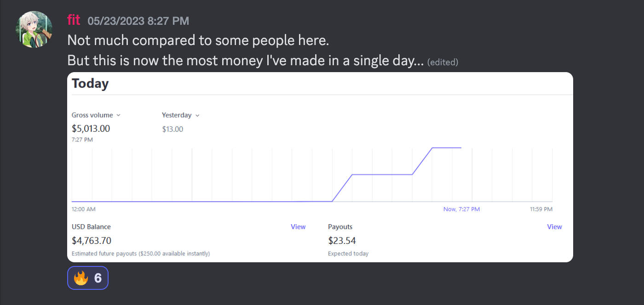Click the fire emoji reaction
The height and width of the screenshot is (305, 644).
(x=81, y=278)
